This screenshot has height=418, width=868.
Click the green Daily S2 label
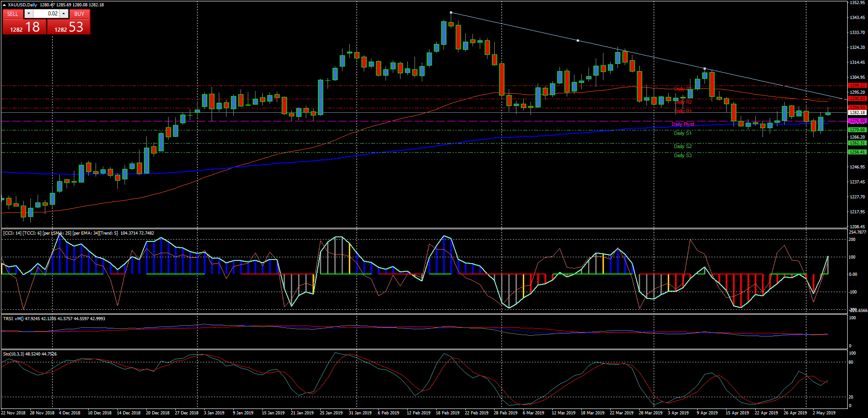(x=682, y=146)
